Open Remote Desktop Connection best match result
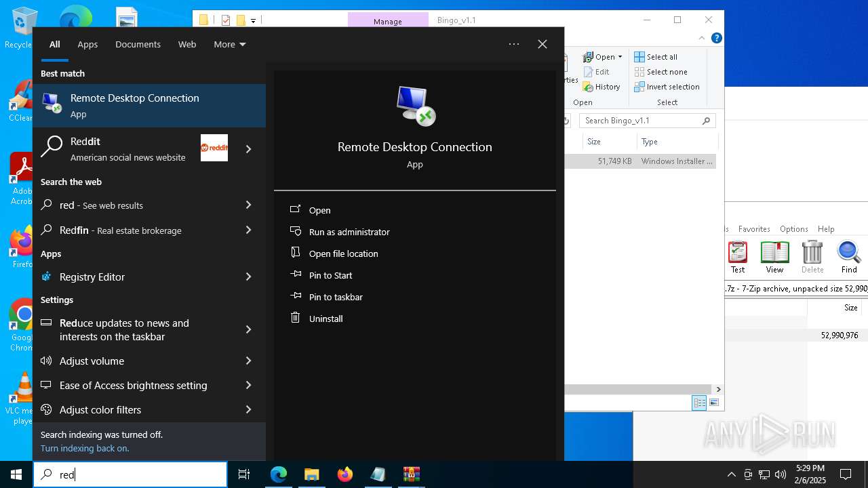 point(149,105)
